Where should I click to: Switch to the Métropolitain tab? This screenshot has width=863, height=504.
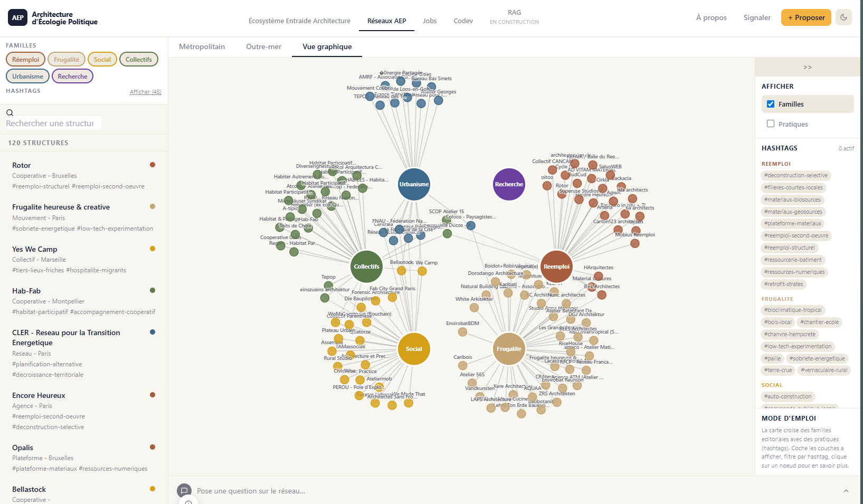pos(202,46)
